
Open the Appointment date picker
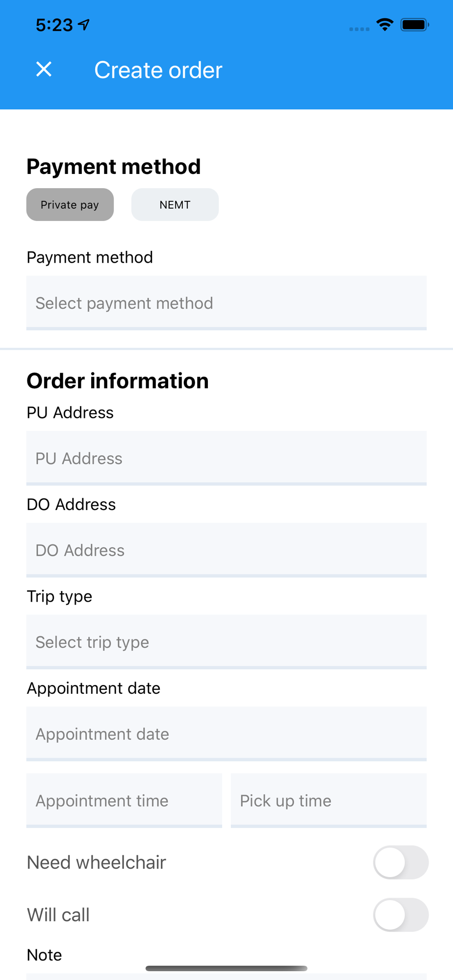pyautogui.click(x=226, y=734)
